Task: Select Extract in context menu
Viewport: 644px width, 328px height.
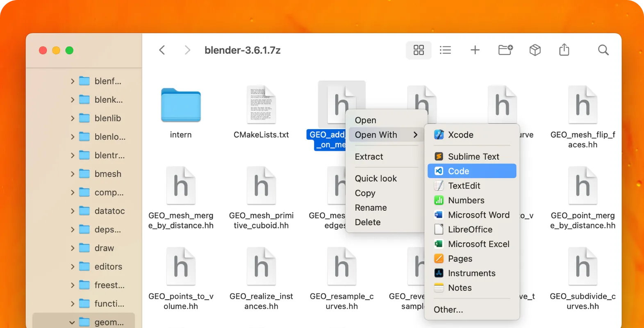Action: point(369,157)
